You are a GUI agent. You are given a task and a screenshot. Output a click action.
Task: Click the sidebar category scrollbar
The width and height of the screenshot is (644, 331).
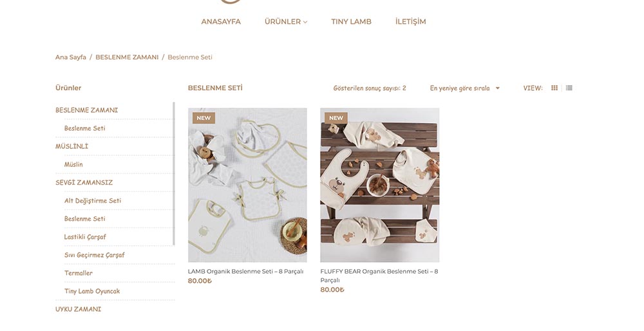click(174, 174)
